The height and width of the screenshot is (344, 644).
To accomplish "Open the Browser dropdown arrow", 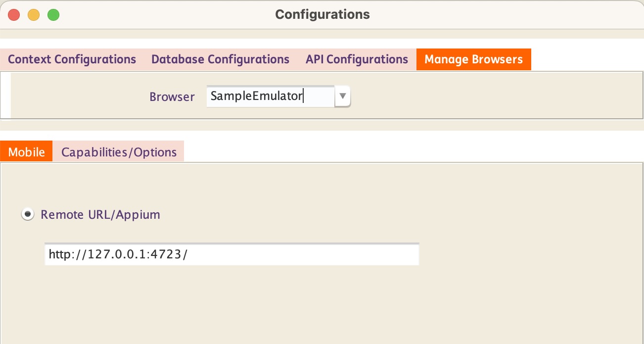I will click(x=342, y=97).
